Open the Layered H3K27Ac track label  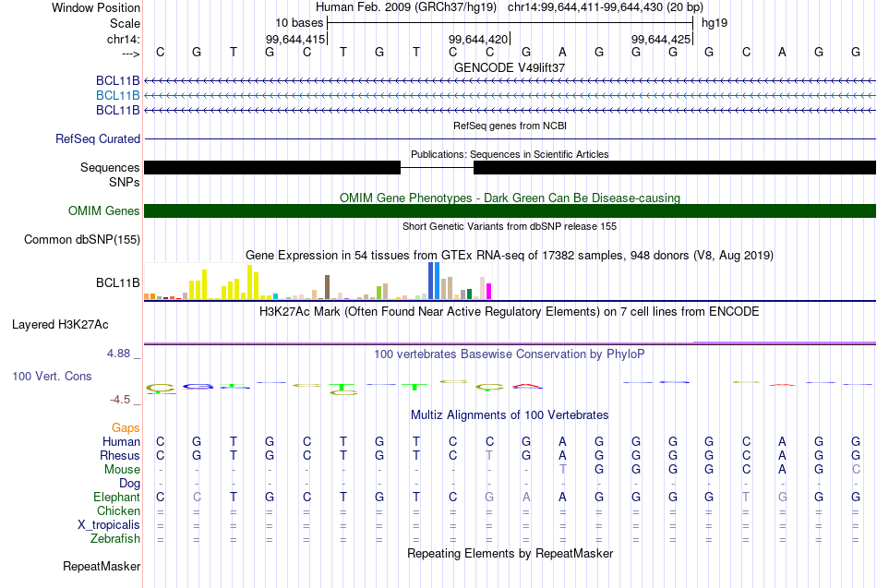[x=60, y=325]
